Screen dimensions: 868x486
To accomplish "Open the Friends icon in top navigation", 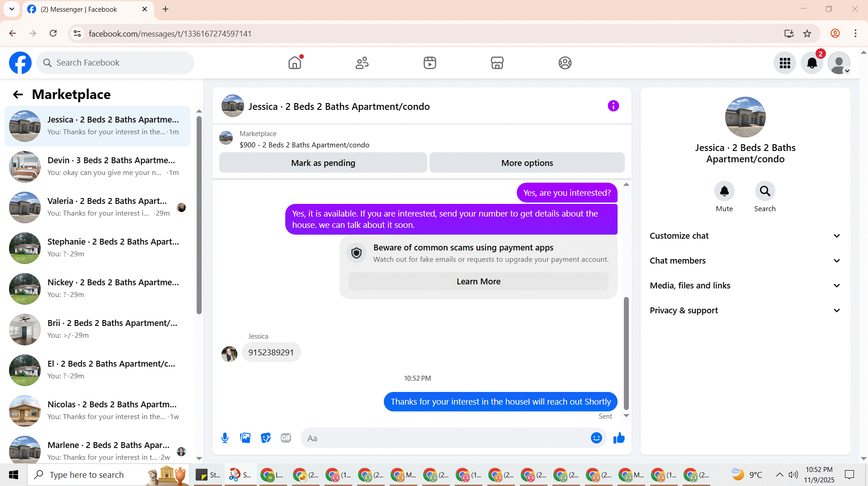I will click(x=362, y=63).
